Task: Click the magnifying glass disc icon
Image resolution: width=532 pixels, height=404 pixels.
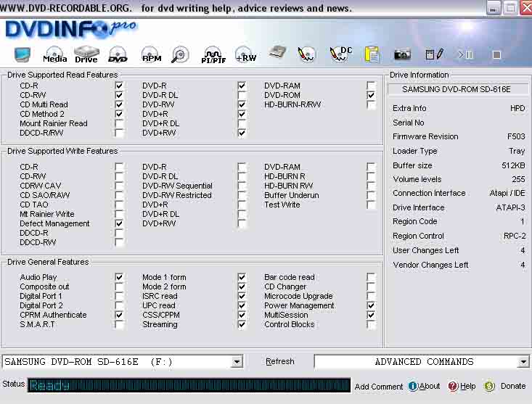Action: tap(180, 54)
